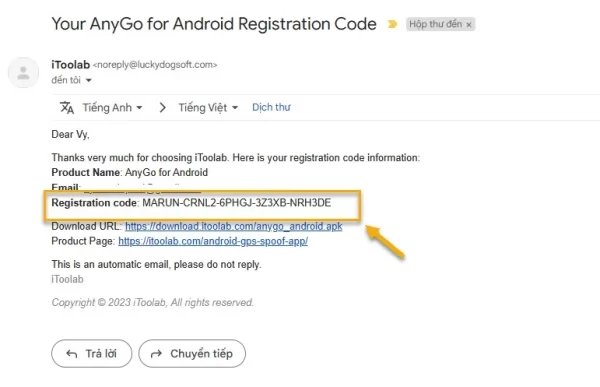600x387 pixels.
Task: Open the android-gps-spoof-app product page link
Action: (213, 241)
